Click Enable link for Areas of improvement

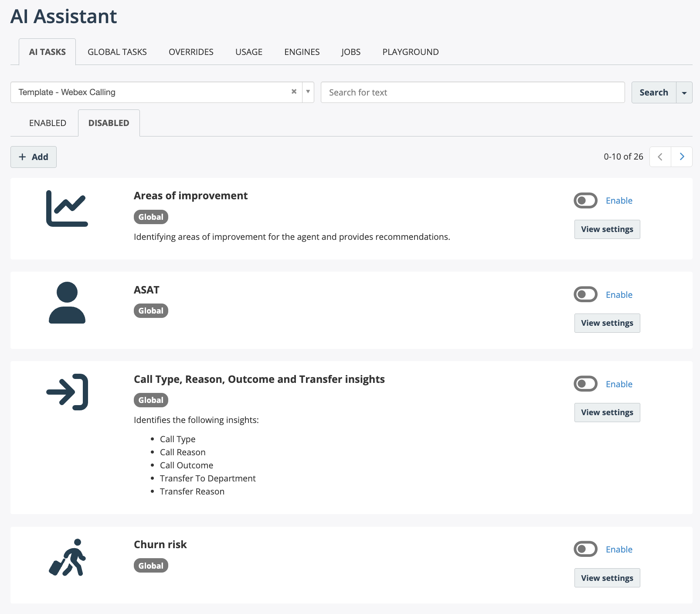pos(619,201)
